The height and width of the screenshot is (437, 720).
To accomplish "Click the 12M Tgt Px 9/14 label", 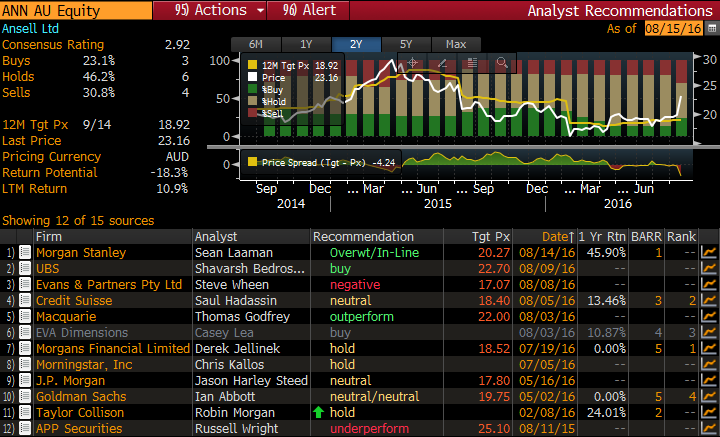I will point(56,125).
